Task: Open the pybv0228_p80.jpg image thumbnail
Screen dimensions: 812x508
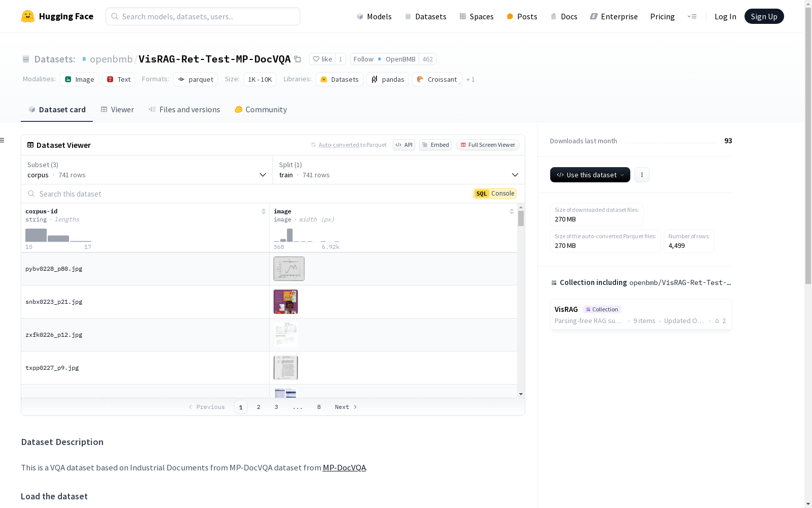Action: [x=289, y=269]
